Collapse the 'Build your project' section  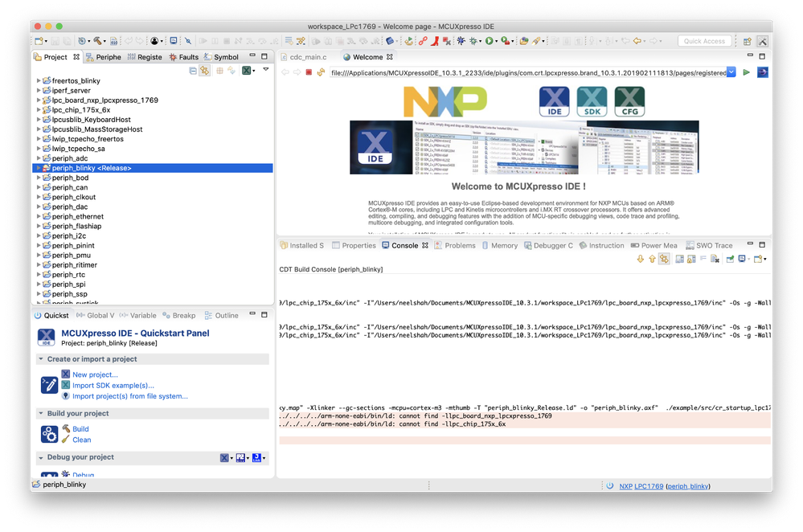41,413
